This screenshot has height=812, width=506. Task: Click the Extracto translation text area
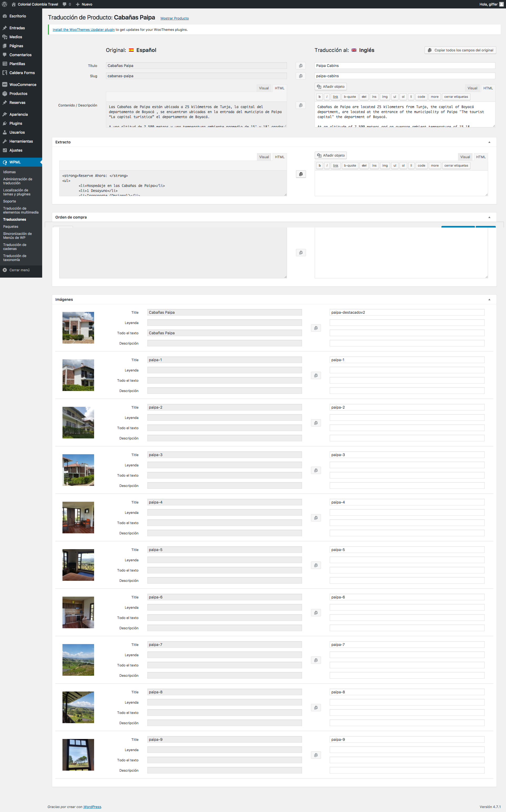pyautogui.click(x=401, y=183)
